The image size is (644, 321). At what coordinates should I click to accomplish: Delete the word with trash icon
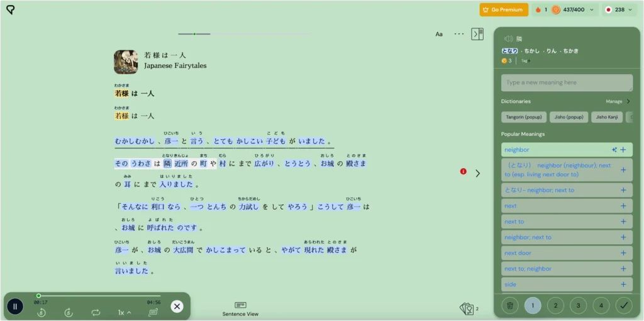510,305
